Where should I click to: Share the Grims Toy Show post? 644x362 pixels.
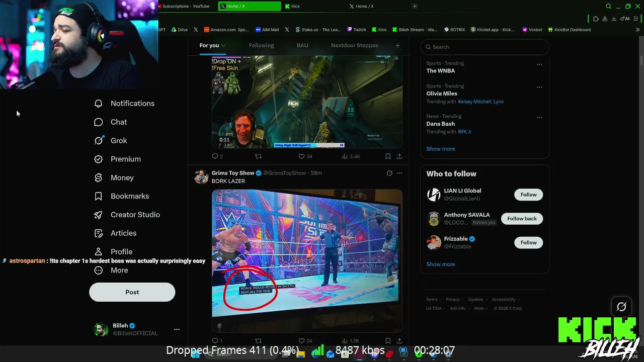(399, 341)
